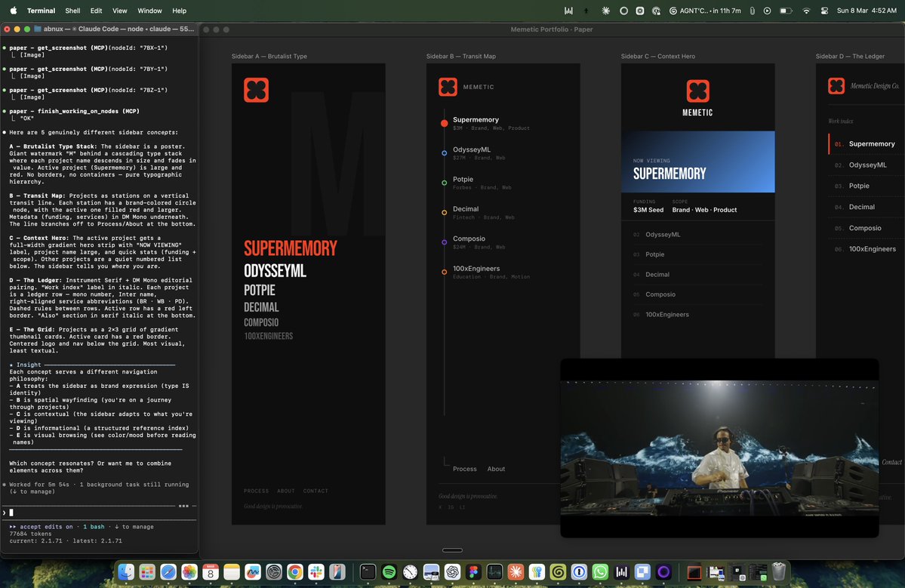The width and height of the screenshot is (905, 588).
Task: Click the SUPERMEMORY Now Viewing hero strip
Action: click(697, 162)
